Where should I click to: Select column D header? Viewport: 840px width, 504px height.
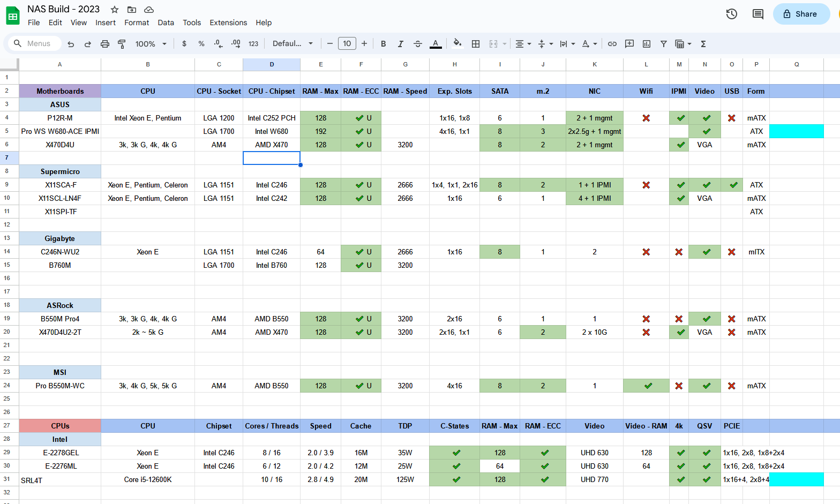click(x=272, y=64)
